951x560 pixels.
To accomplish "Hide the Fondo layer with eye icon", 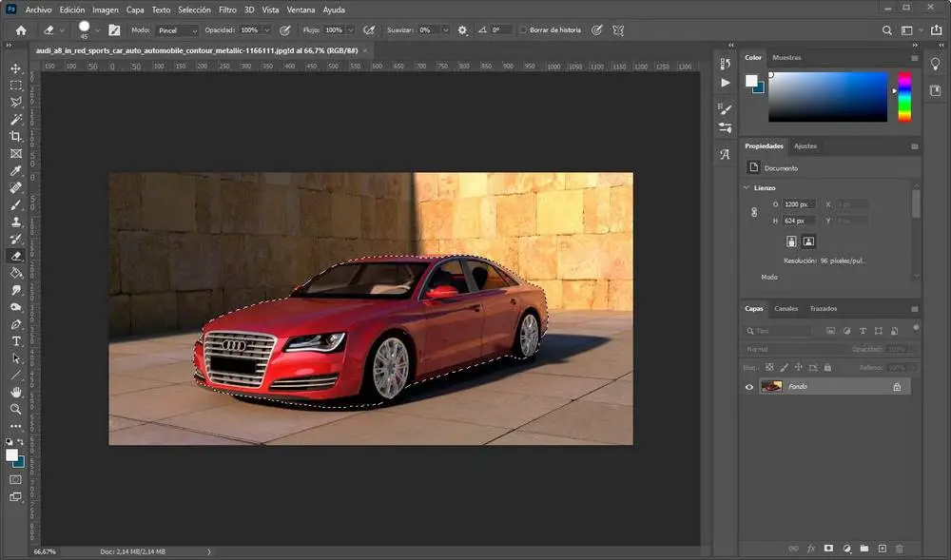I will click(x=749, y=387).
